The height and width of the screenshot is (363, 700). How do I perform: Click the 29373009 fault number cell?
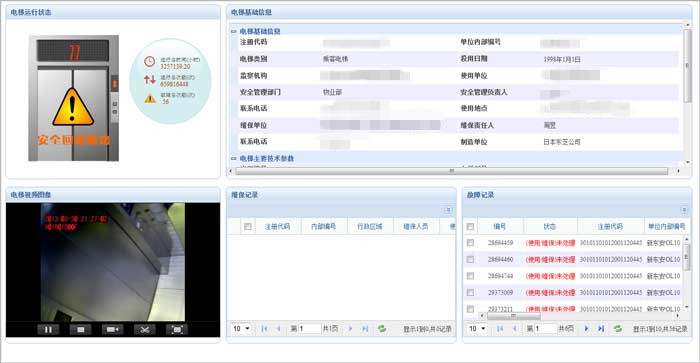click(x=500, y=293)
